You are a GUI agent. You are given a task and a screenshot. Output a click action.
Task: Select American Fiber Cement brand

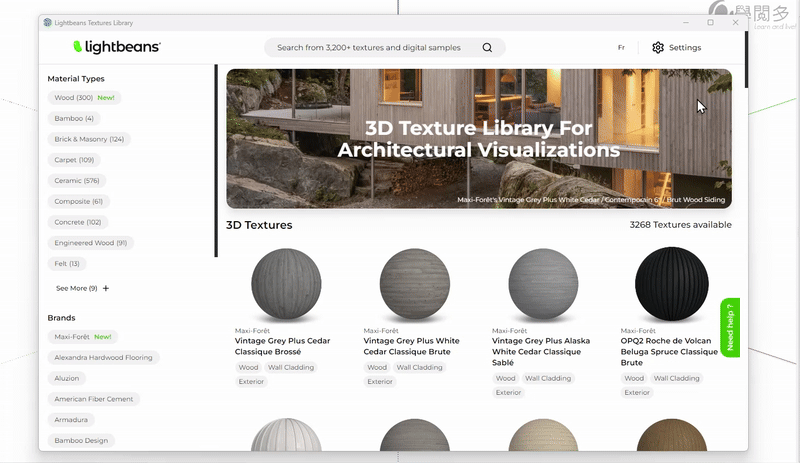(x=94, y=399)
